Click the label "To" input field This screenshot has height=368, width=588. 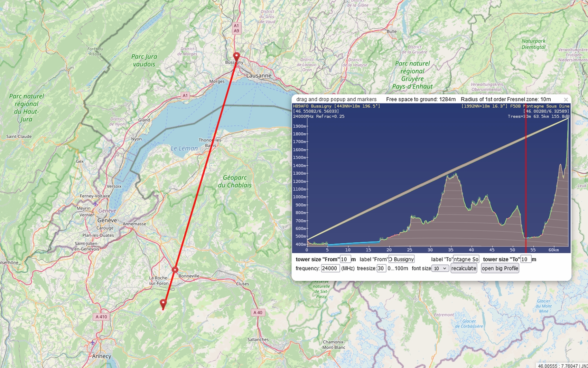(x=466, y=259)
